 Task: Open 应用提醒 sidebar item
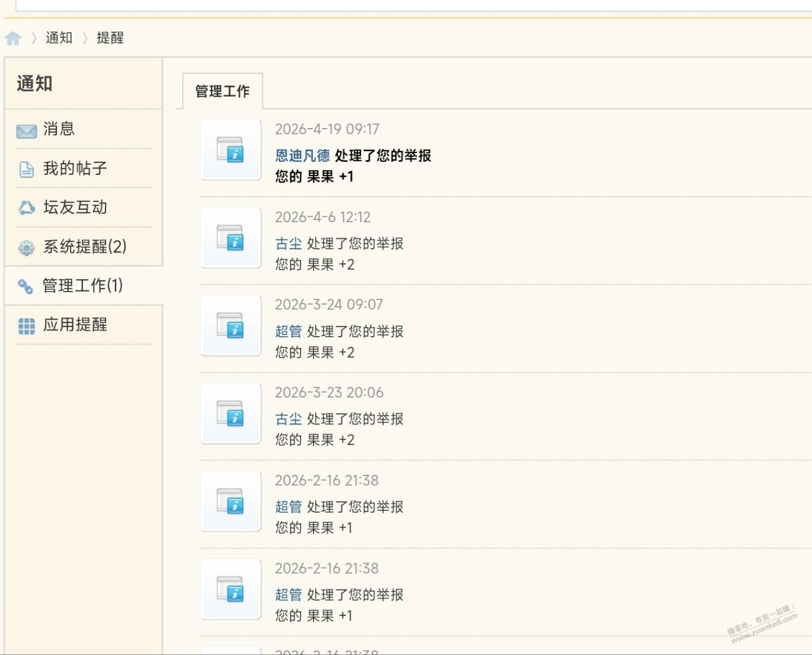pos(75,325)
